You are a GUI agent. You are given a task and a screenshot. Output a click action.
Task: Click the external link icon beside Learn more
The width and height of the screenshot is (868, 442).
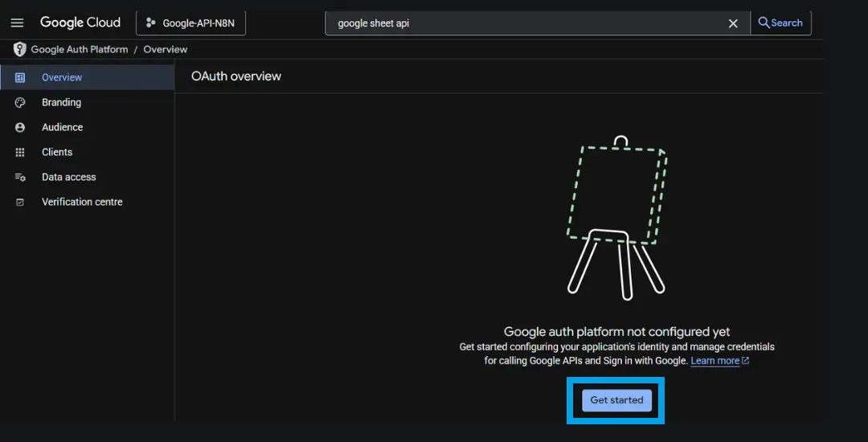point(745,361)
